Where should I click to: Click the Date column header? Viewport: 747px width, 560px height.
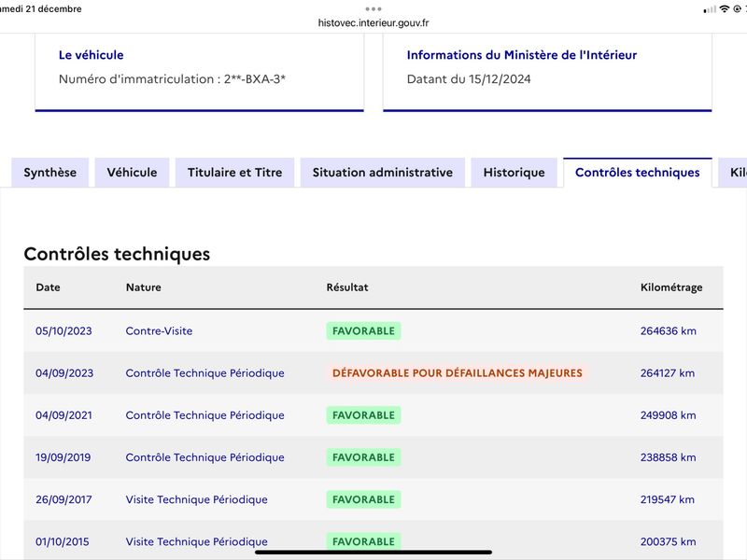[49, 287]
